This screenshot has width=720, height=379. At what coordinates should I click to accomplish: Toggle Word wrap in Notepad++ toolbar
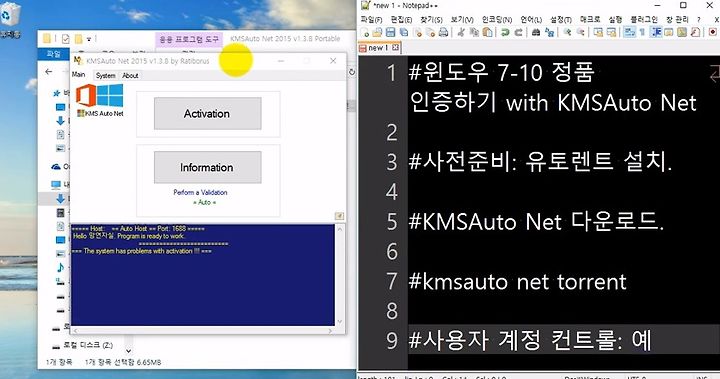(x=630, y=32)
